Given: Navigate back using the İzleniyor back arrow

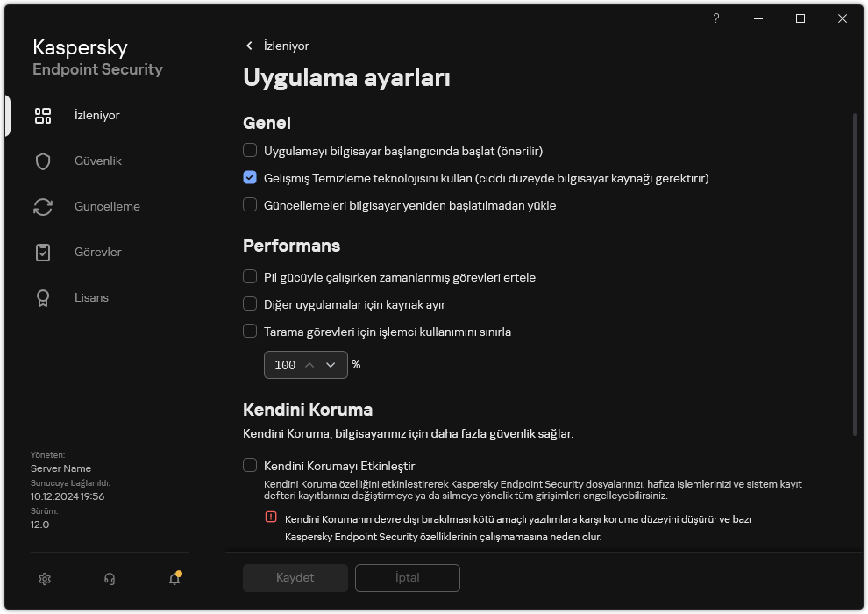Looking at the screenshot, I should [249, 46].
